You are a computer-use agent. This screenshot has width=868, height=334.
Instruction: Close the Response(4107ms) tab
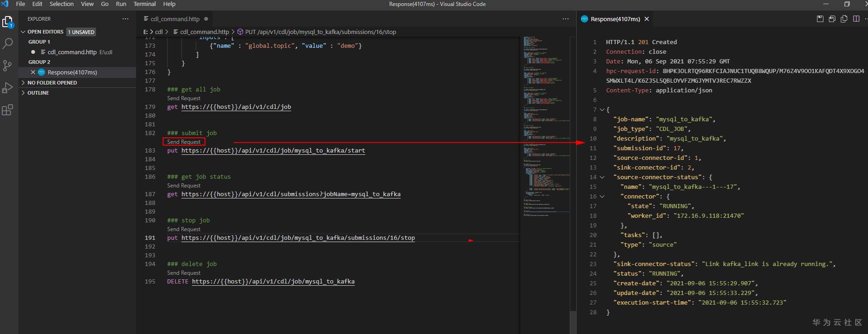pos(647,19)
